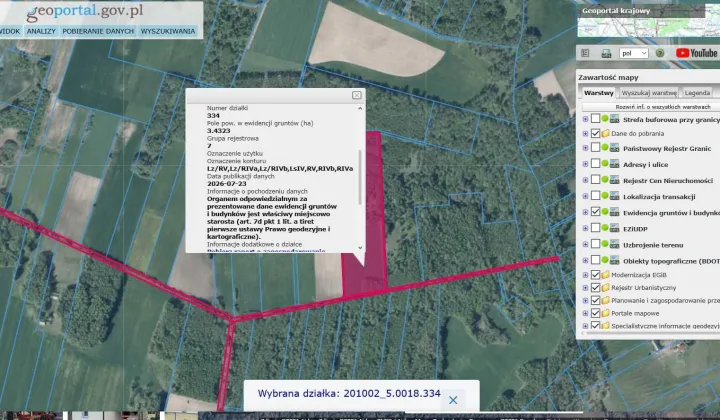Uncheck the Ewidencja gruntów i budynków layer

[596, 212]
